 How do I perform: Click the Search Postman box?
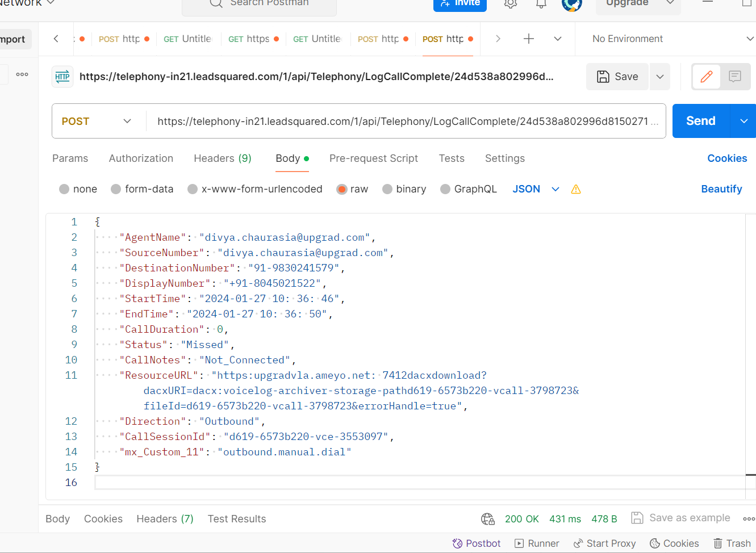pos(260,3)
